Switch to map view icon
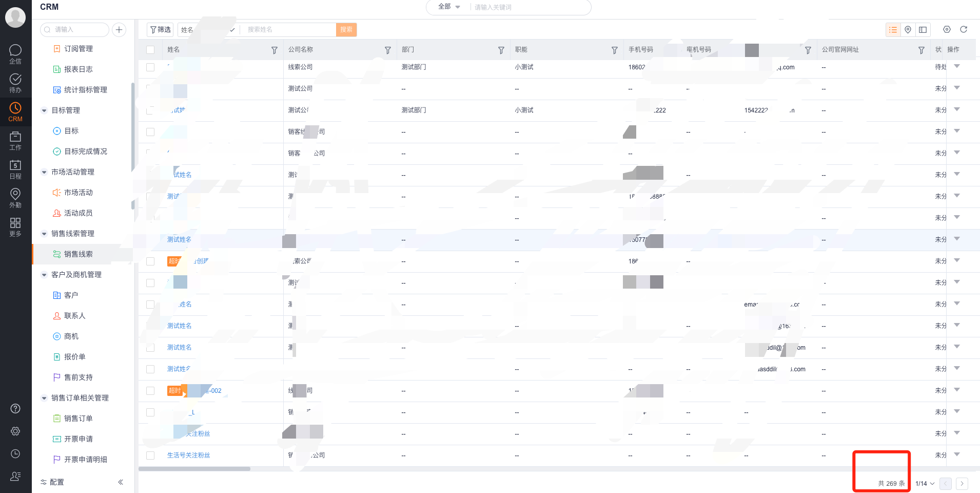Screen dimensions: 980x493 click(908, 30)
